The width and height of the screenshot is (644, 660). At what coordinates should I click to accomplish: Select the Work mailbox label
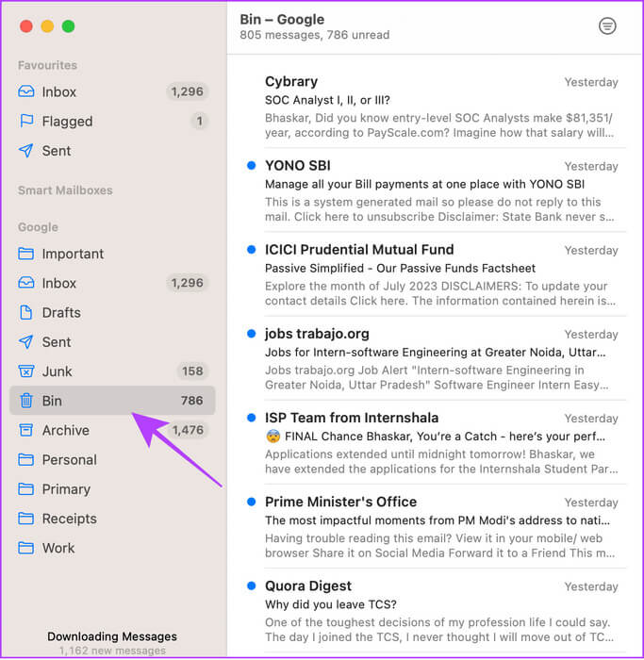[58, 548]
